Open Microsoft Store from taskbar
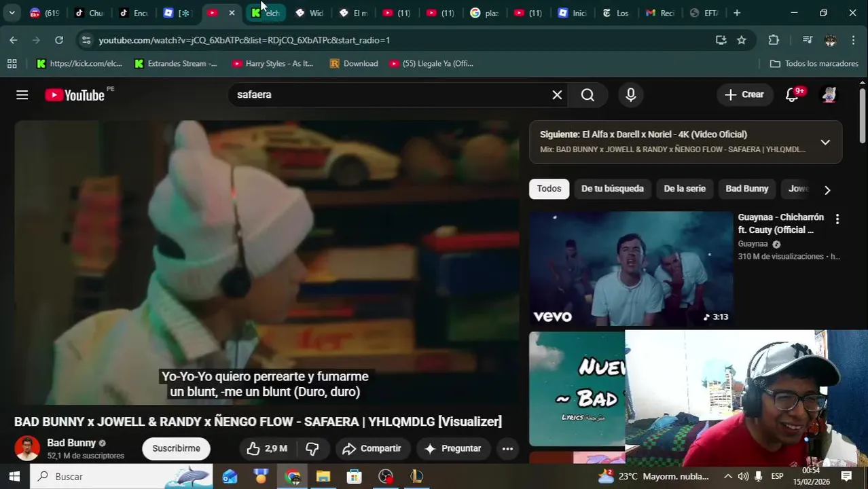 pos(354,476)
